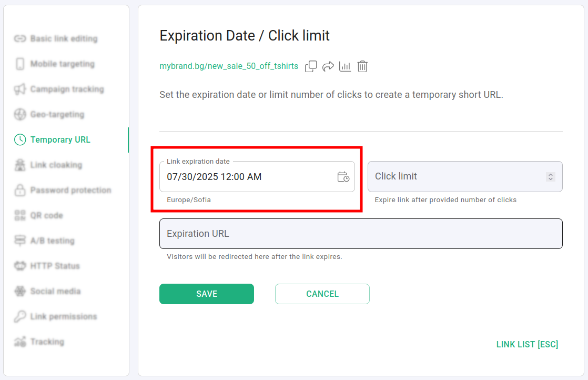Delete the link using the trash icon

click(x=362, y=66)
